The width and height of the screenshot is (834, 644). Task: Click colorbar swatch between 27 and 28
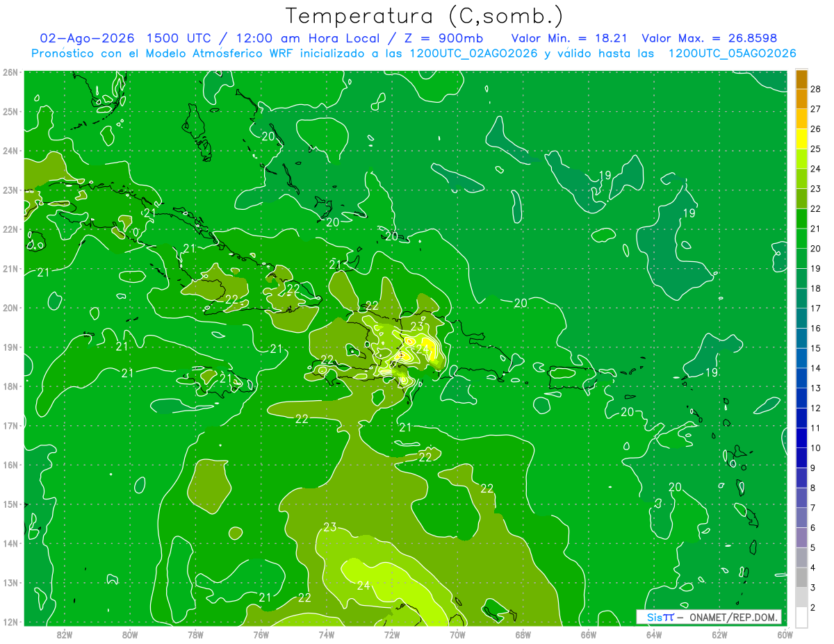click(x=802, y=99)
